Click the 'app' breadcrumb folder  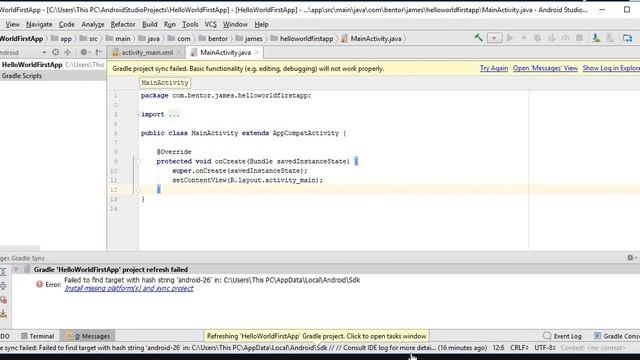coord(61,39)
